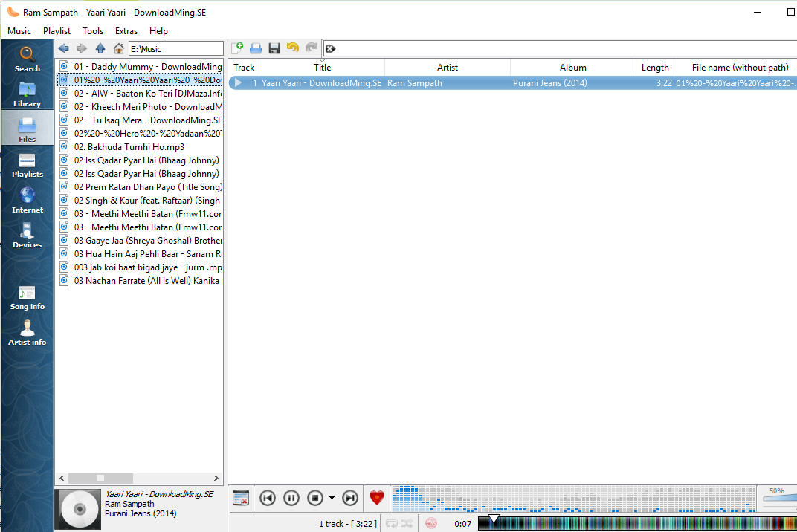
Task: Click the save playlist floppy icon
Action: (x=274, y=48)
